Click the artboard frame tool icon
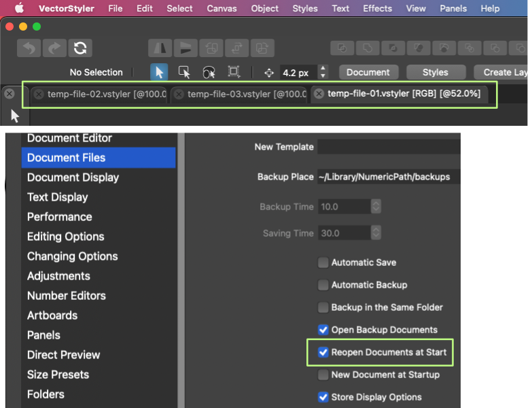532x408 pixels. (x=234, y=72)
